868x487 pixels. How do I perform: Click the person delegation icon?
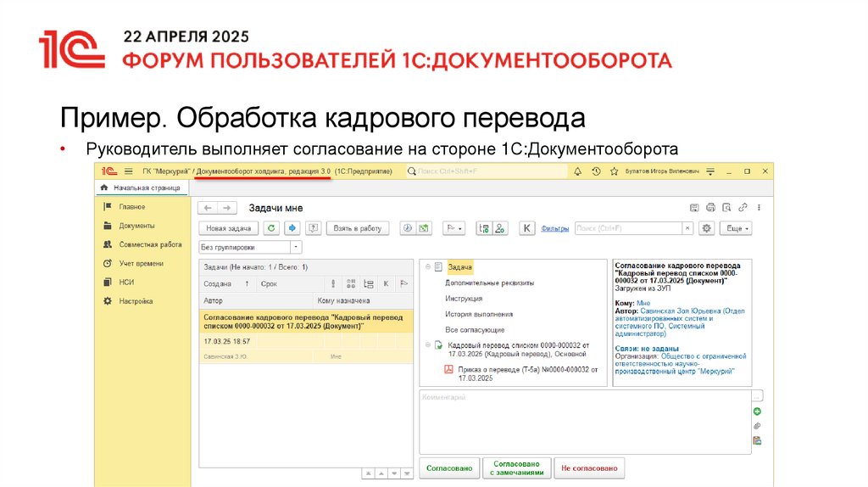click(x=500, y=228)
